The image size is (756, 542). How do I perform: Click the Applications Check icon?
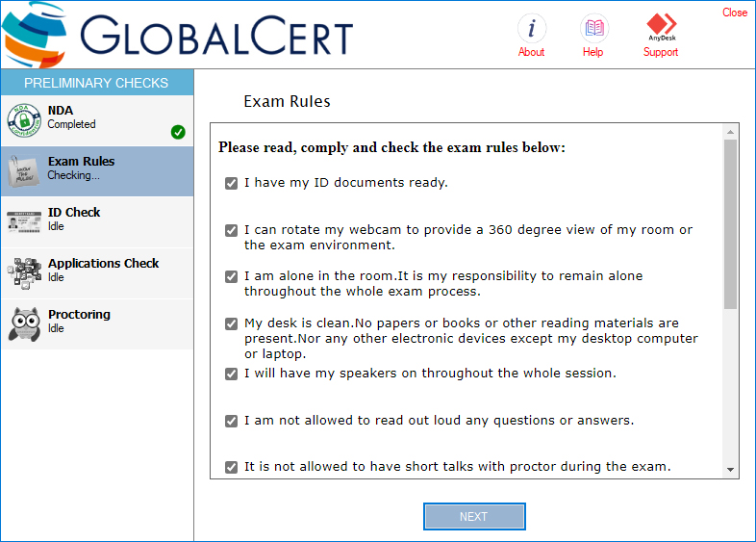click(x=23, y=271)
